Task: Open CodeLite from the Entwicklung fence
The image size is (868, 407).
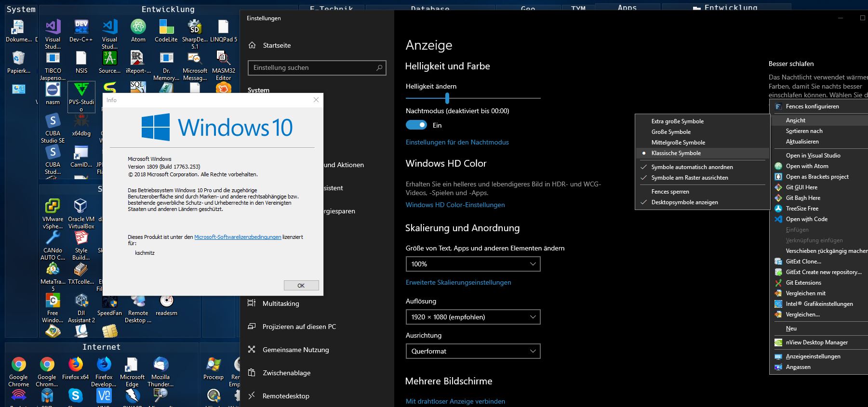Action: click(x=166, y=31)
